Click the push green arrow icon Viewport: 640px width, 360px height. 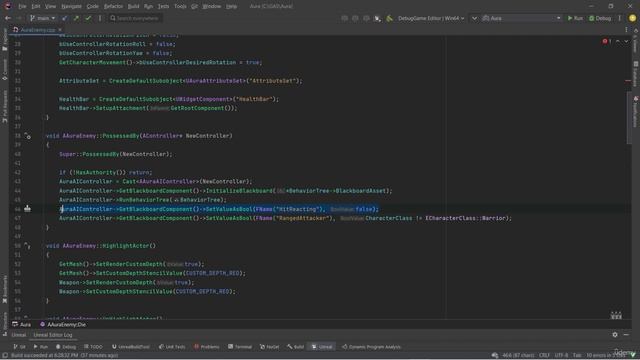click(x=76, y=18)
